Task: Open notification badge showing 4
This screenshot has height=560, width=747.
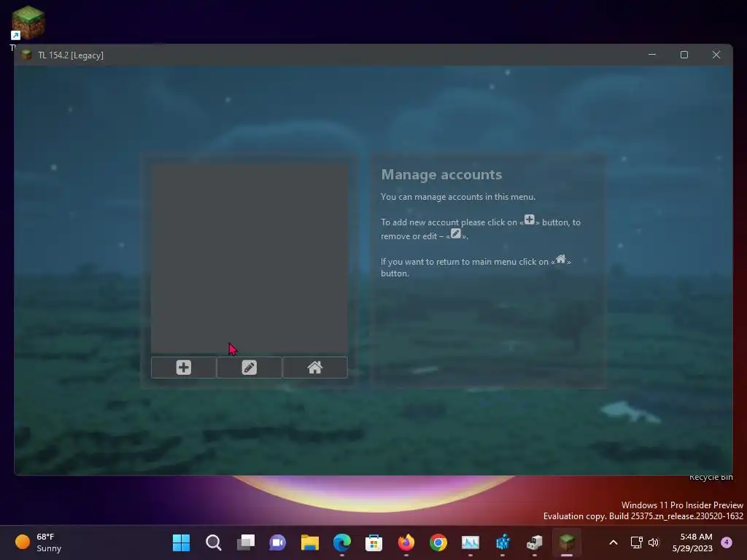Action: click(727, 542)
